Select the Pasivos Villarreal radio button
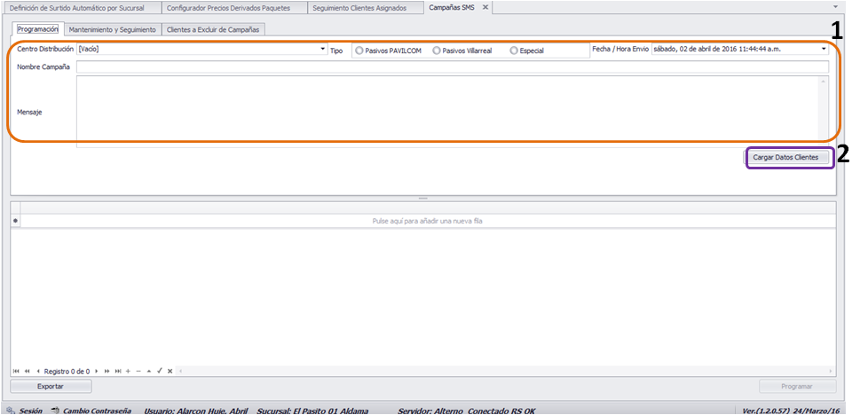This screenshot has height=415, width=868. click(437, 51)
